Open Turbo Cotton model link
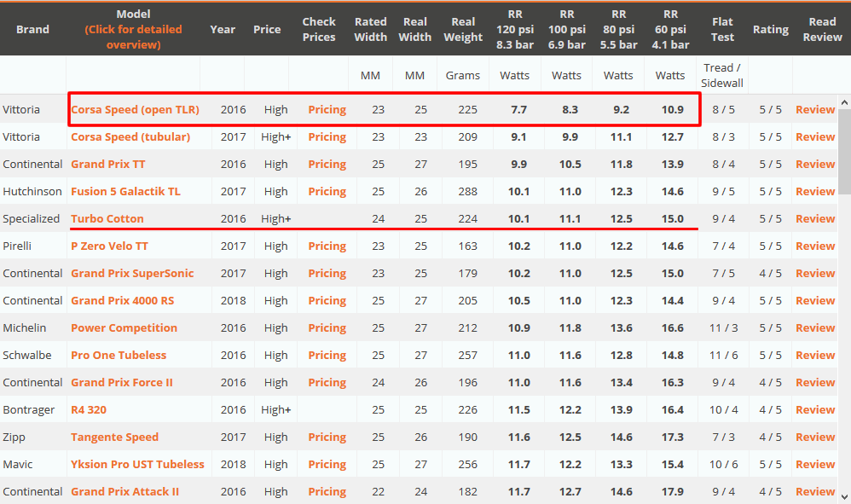Viewport: 851px width, 504px height. (x=107, y=218)
